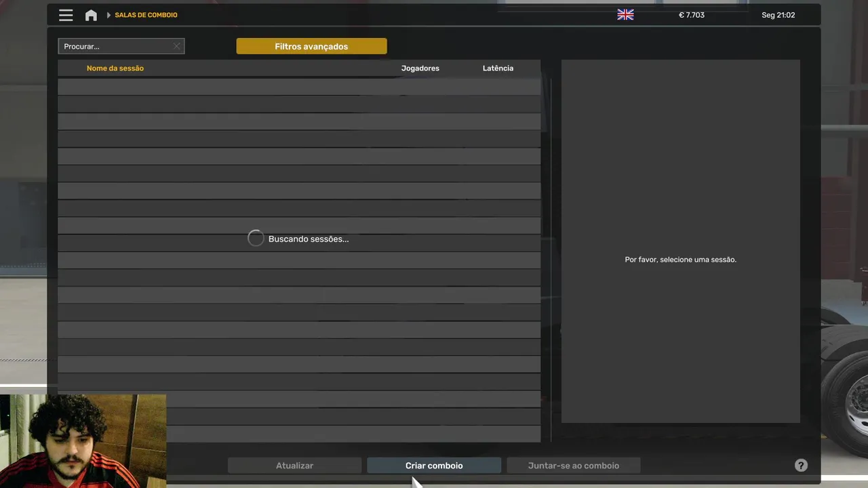868x488 pixels.
Task: Click 'Por favor, selecione uma sessão' text
Action: point(680,260)
